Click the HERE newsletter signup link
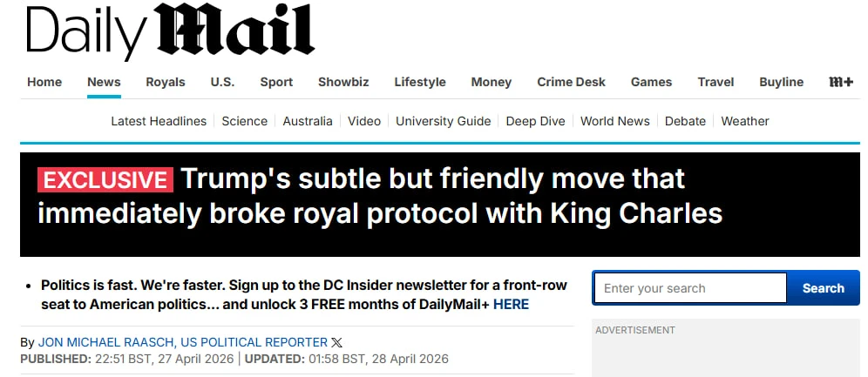868x377 pixels. [511, 305]
